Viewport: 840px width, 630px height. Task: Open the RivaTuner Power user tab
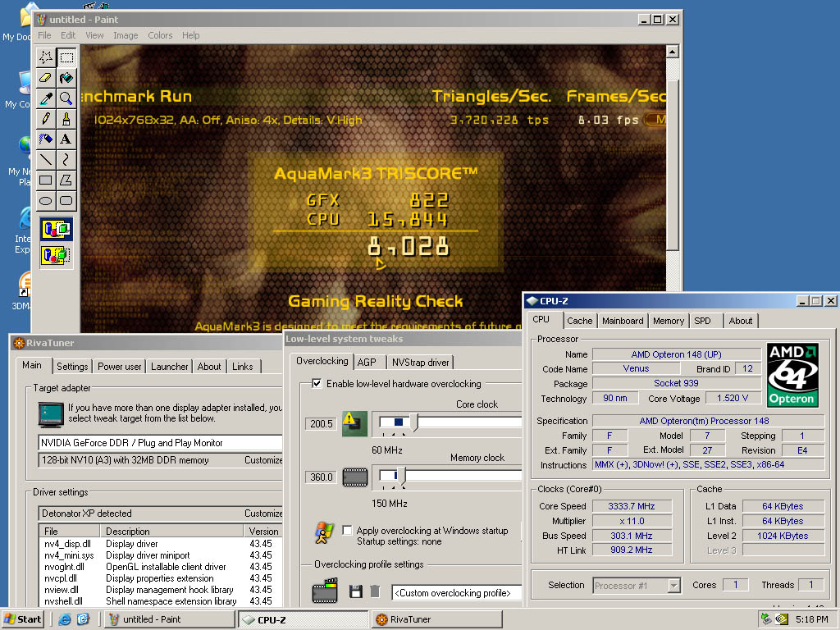[x=120, y=367]
